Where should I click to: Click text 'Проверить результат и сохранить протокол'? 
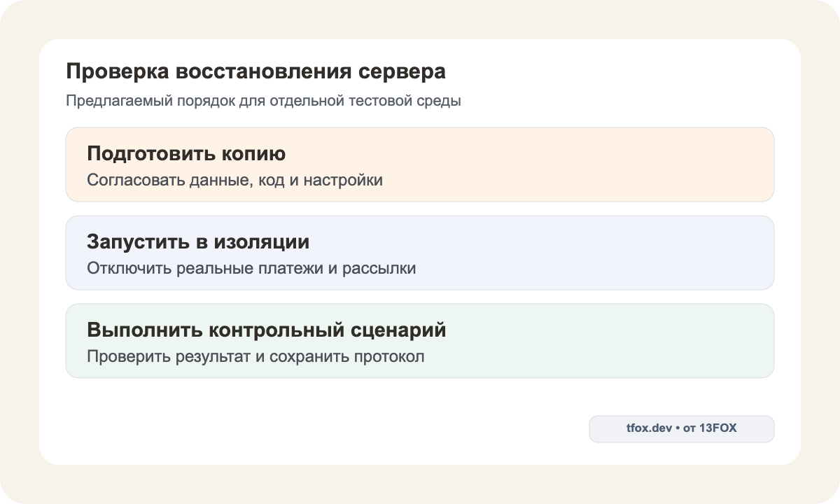[255, 356]
